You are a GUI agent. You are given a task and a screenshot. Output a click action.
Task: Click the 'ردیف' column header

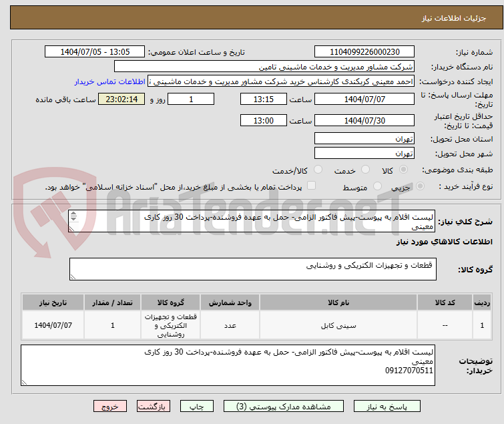(482, 302)
